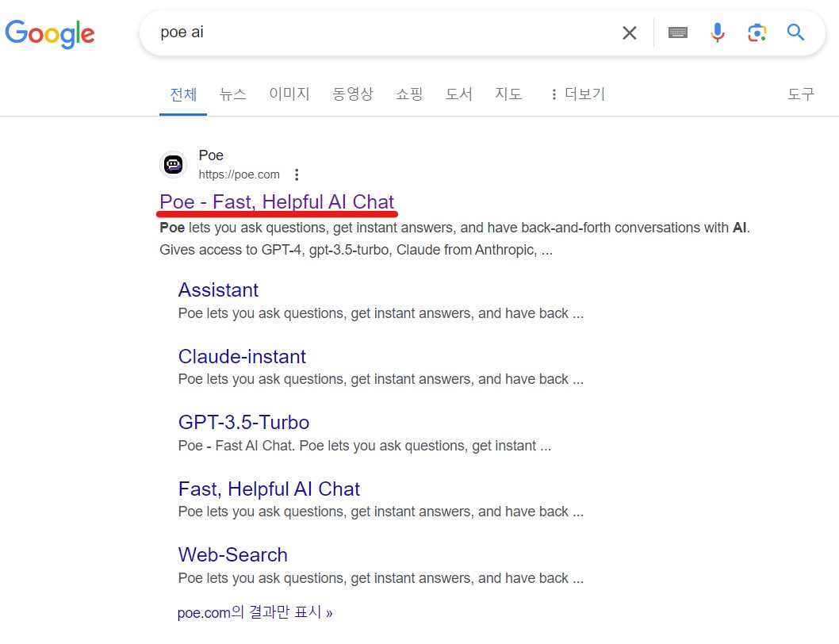Click the Google logo

coord(50,34)
